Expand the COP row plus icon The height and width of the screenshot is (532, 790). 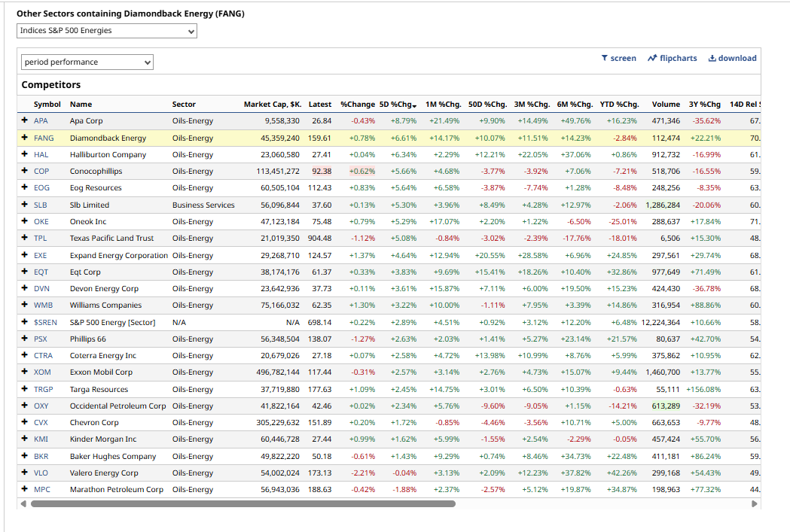point(25,171)
